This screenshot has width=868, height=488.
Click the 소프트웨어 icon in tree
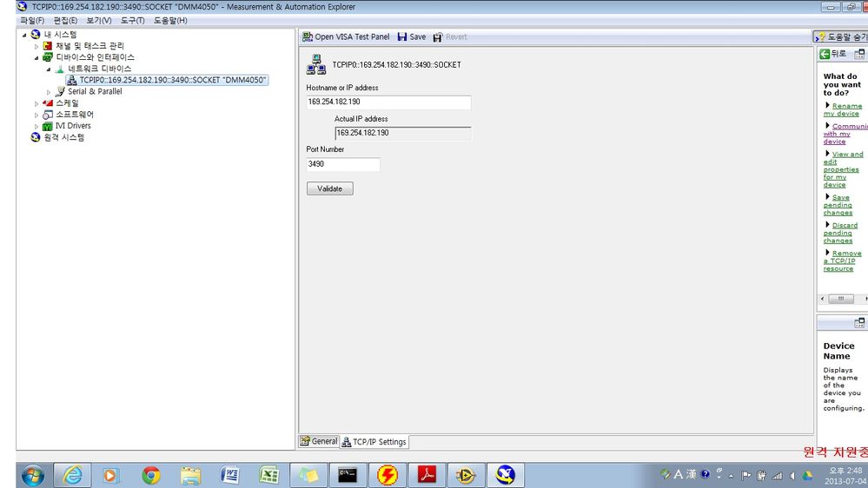(x=48, y=115)
